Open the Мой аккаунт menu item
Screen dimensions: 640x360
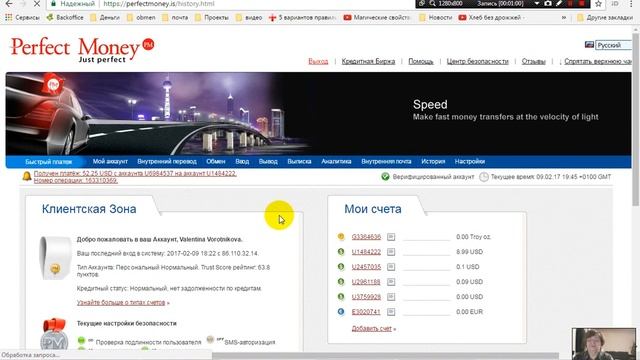tap(110, 162)
